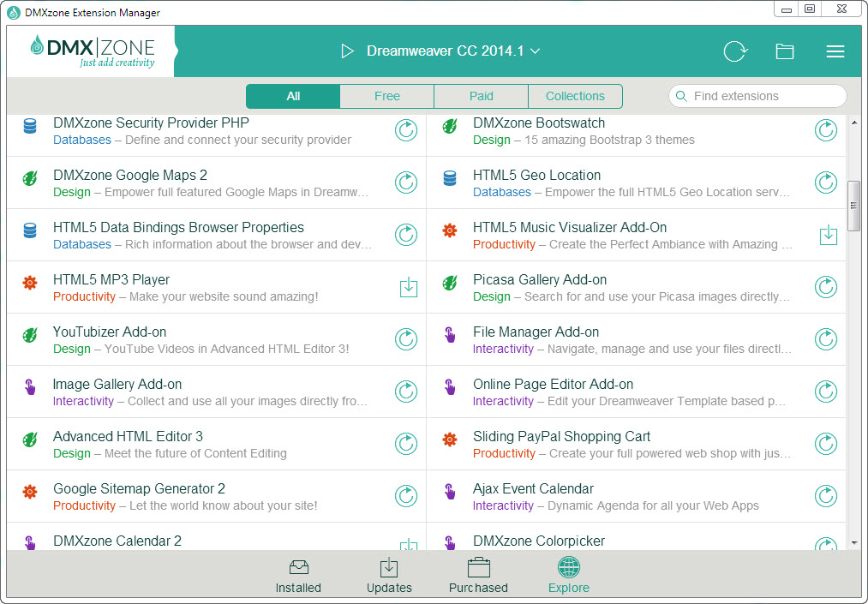Screen dimensions: 868x604
Task: Update the HTML5 Geo Location extension
Action: [826, 182]
